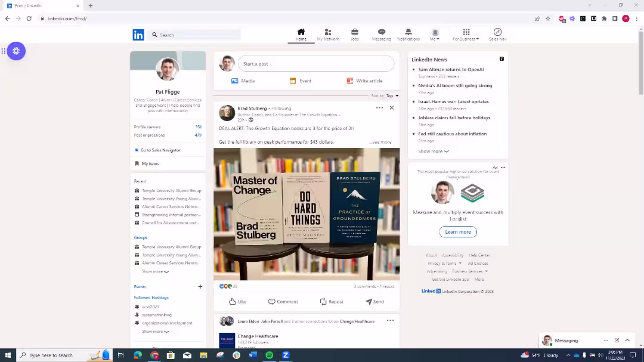Open Spotify from the taskbar
This screenshot has width=644, height=362.
(269, 355)
